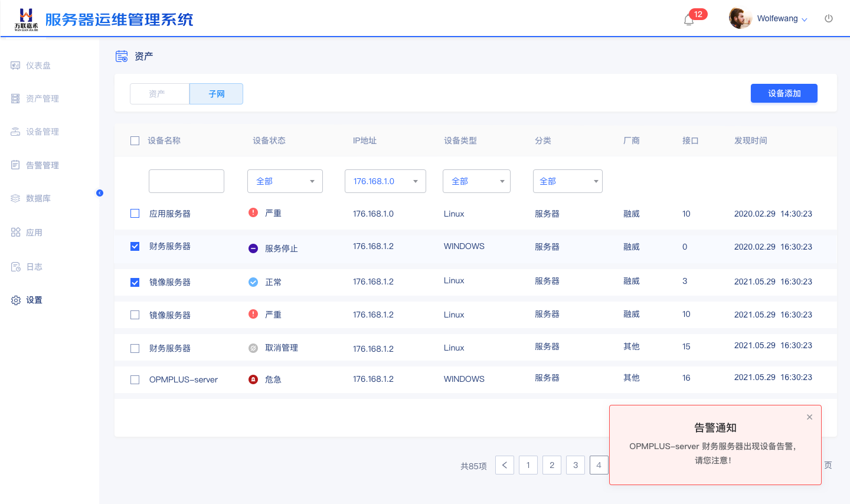Open the 数据库 database sidebar icon
Viewport: 850px width, 504px height.
(x=15, y=198)
